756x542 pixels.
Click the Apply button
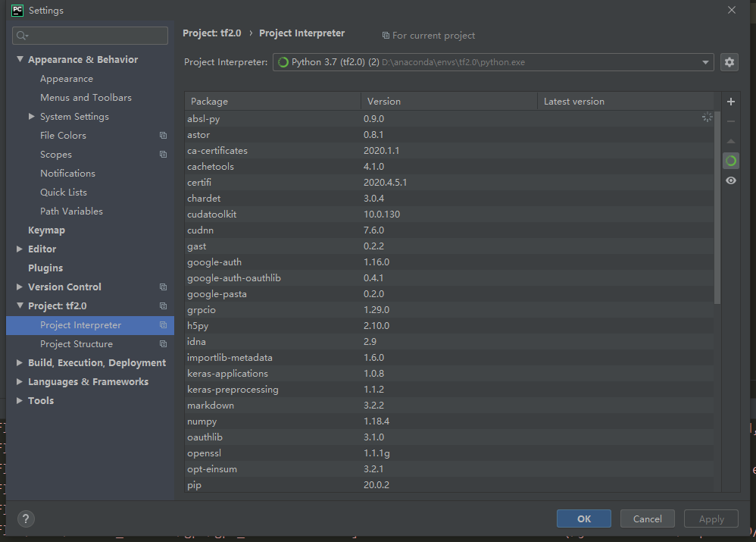click(711, 519)
